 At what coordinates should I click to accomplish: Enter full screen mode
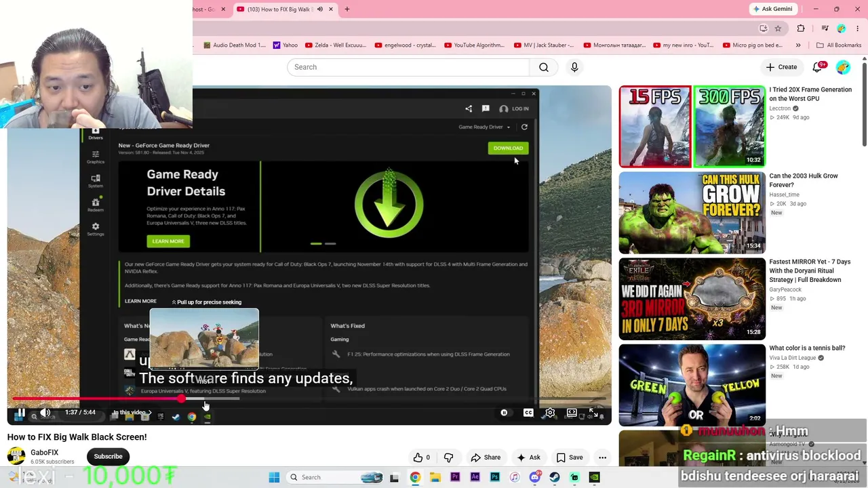(593, 412)
